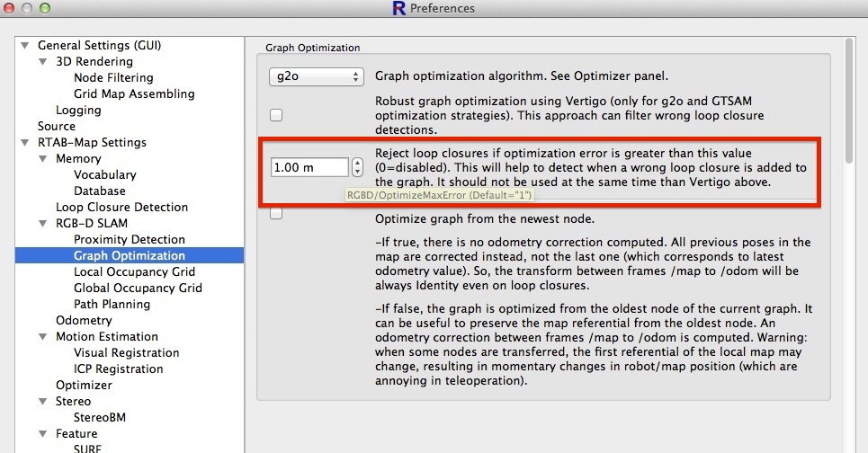
Task: Enable robust graph optimization using Vertigo checkbox
Action: click(x=277, y=115)
